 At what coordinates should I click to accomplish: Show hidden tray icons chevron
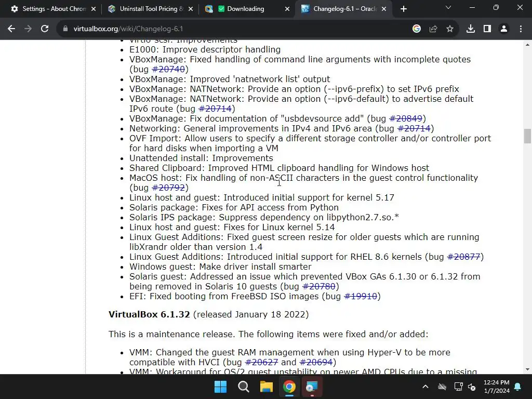425,387
